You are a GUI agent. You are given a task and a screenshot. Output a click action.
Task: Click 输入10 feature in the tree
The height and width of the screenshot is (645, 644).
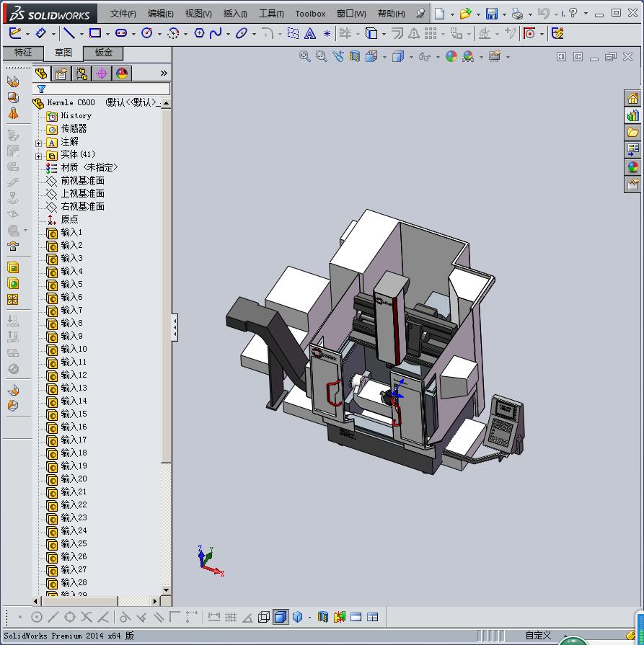(74, 349)
